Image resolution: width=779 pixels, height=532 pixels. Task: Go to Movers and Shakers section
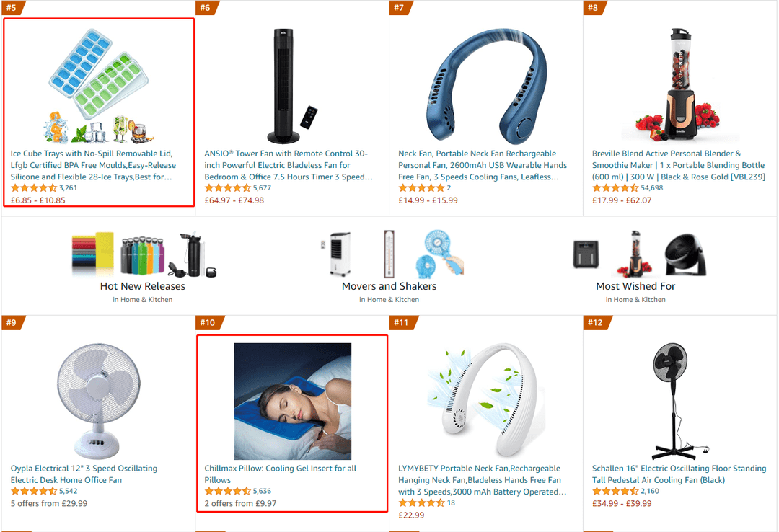(389, 287)
